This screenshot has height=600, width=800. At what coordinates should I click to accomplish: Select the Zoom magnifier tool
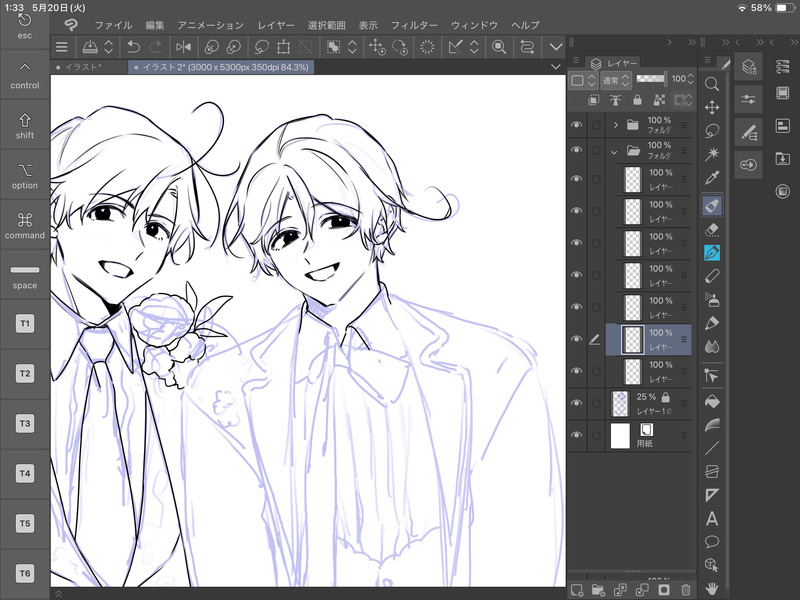pyautogui.click(x=712, y=84)
